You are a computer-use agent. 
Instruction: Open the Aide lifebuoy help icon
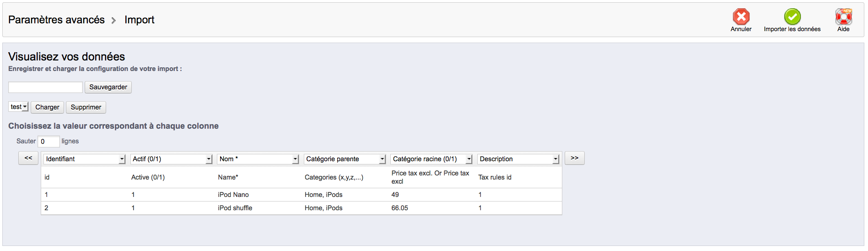pos(843,17)
